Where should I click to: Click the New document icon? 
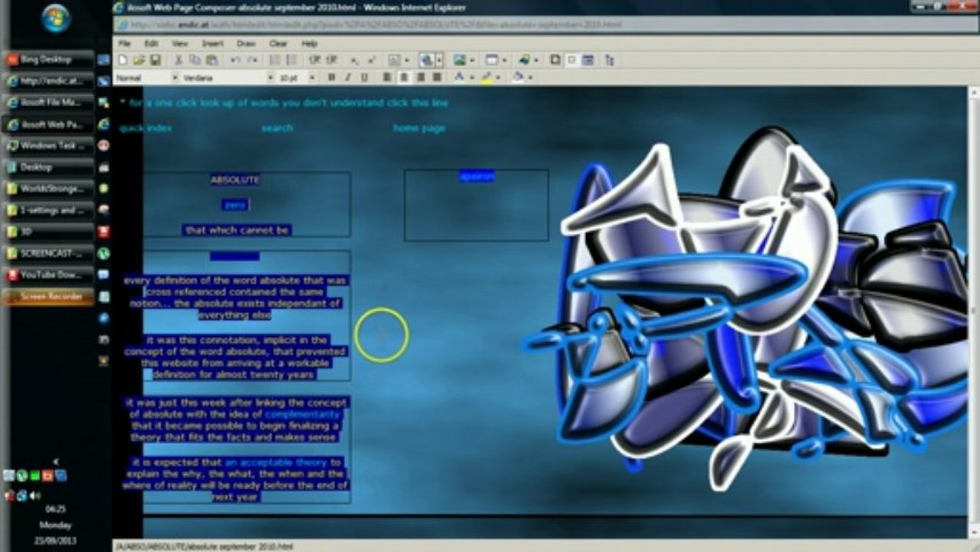tap(123, 60)
